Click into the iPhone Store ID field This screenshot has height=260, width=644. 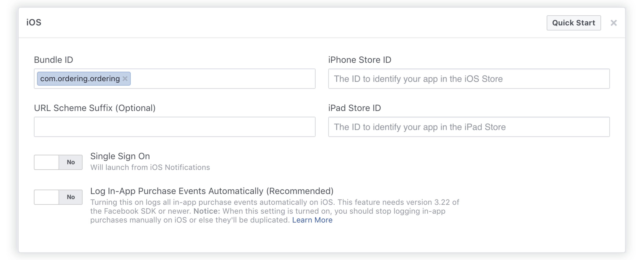click(469, 79)
